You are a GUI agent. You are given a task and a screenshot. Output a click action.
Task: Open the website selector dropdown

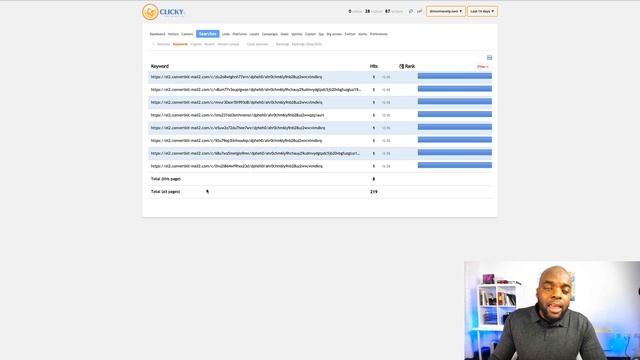[446, 11]
